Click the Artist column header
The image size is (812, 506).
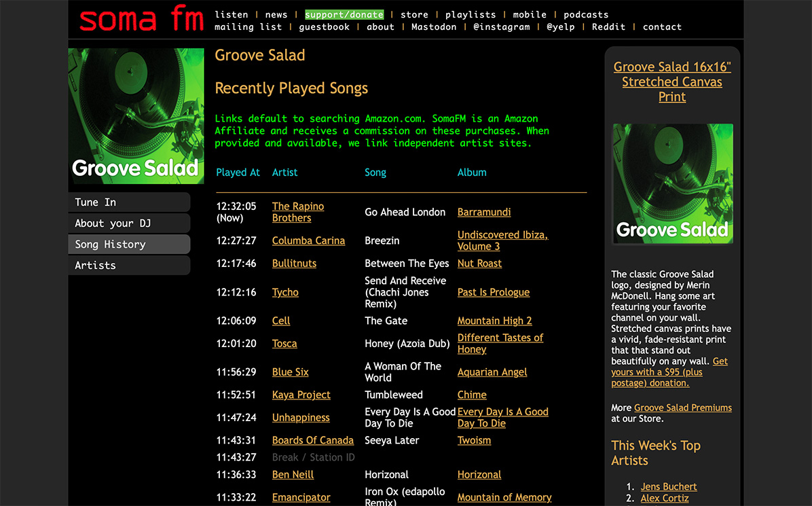coord(285,173)
